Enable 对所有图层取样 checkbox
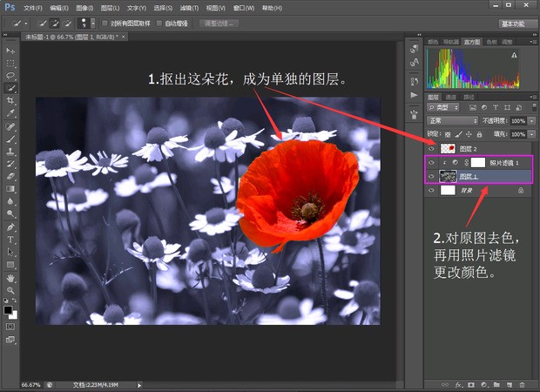This screenshot has width=540, height=392. point(105,24)
